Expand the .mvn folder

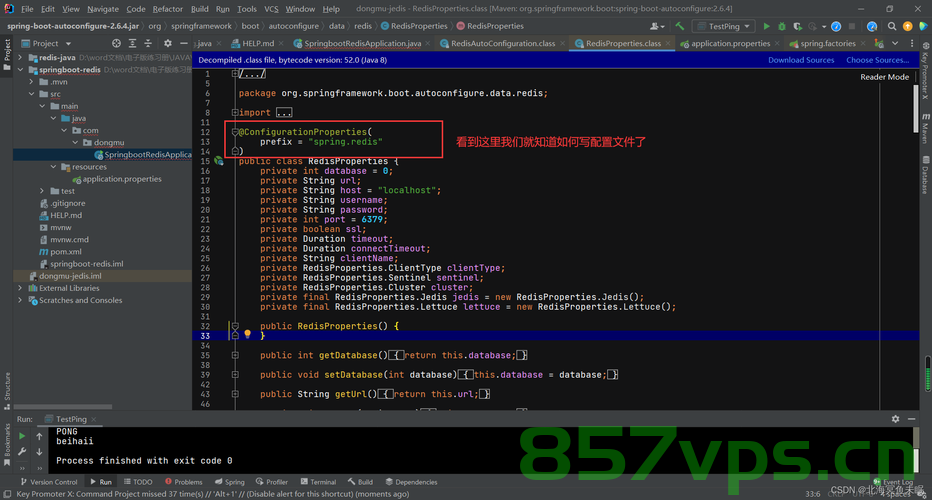[32, 82]
